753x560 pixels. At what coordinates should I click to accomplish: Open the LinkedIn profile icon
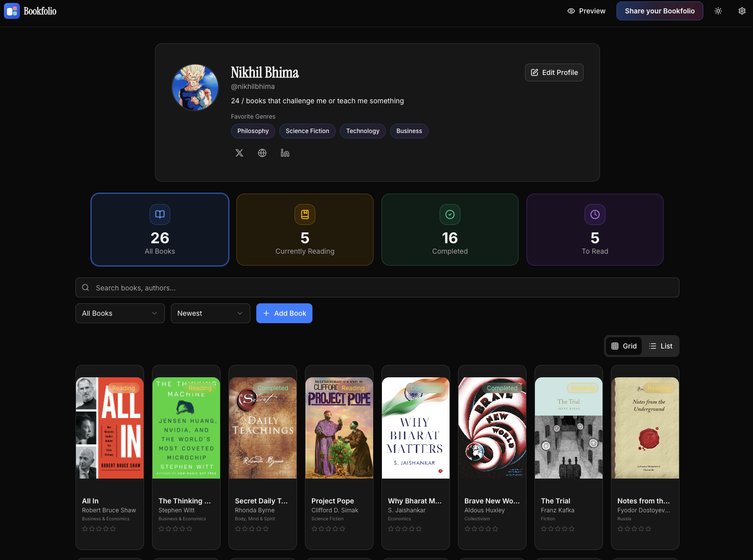click(x=285, y=153)
